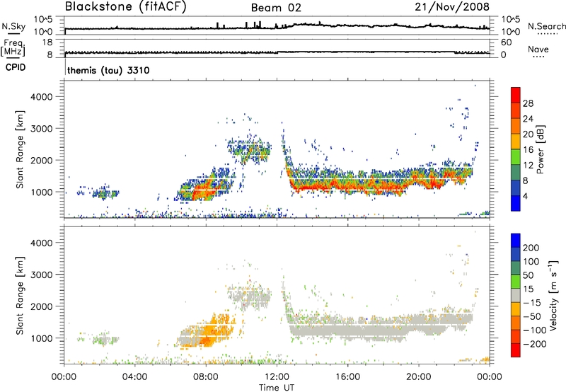Click the Time UT axis label
Viewport: 566px width, 392px height.
click(x=277, y=388)
